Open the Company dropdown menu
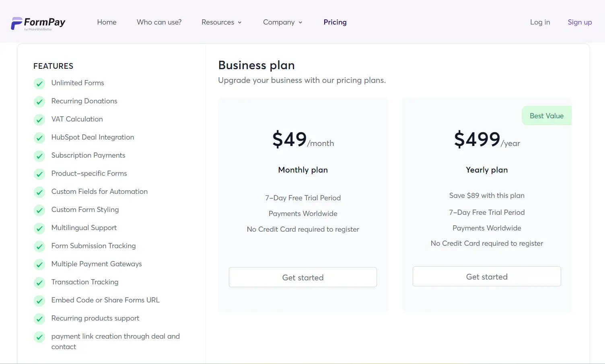The image size is (605, 364). point(282,22)
